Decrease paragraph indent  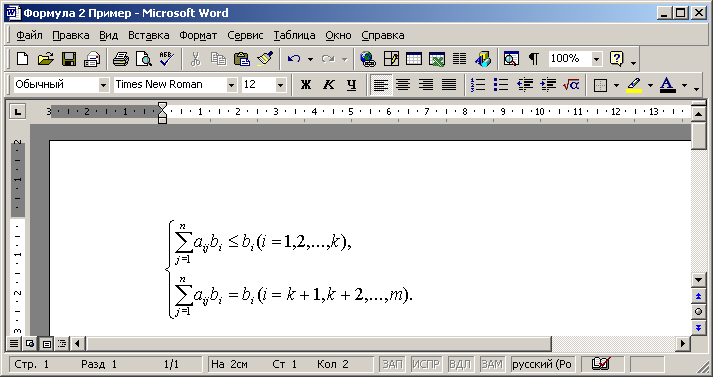525,85
